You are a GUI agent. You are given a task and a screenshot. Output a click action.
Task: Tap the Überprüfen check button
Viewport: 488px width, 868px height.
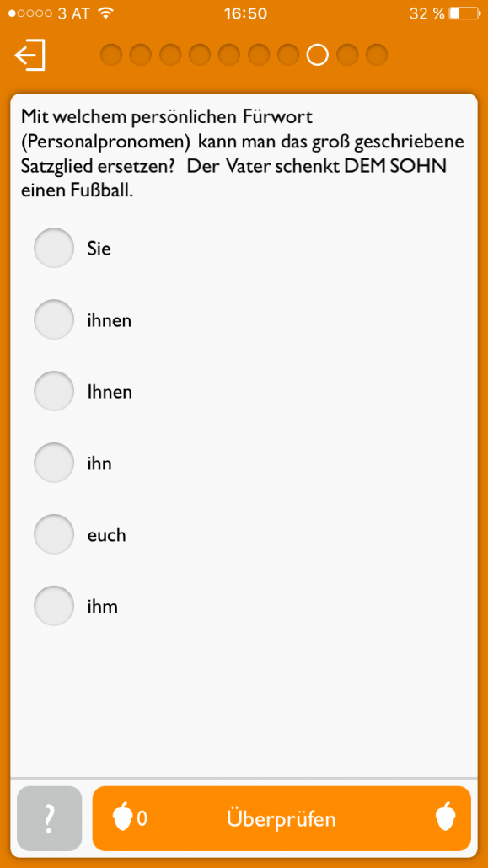[282, 818]
